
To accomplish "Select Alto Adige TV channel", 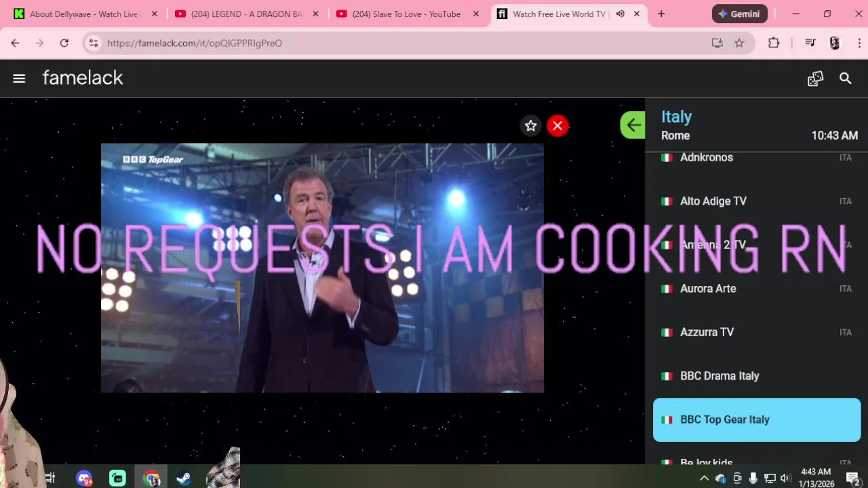I will (757, 201).
